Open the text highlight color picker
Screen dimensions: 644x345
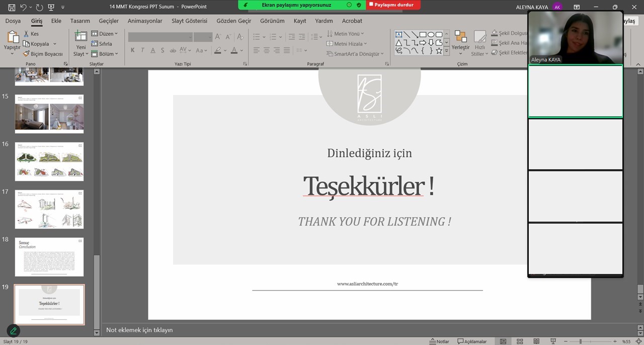tap(219, 50)
